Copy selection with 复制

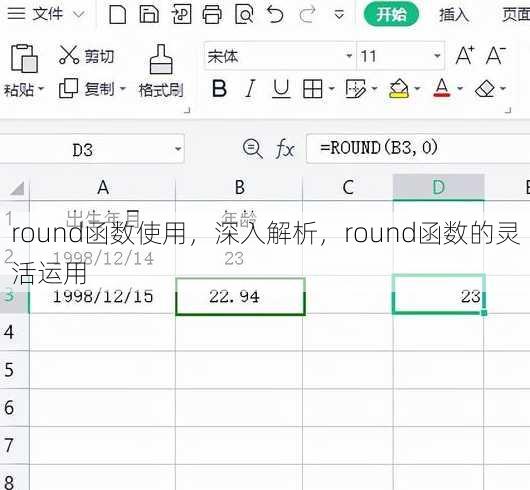point(87,89)
